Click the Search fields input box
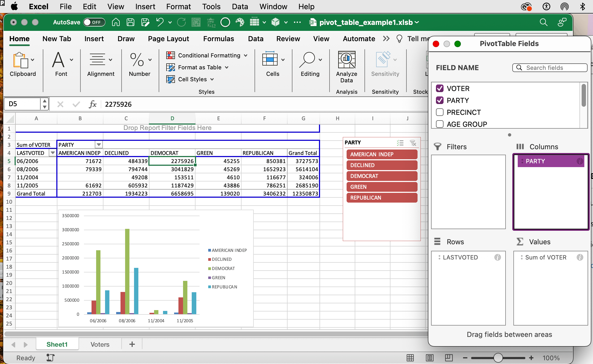This screenshot has height=364, width=593. click(x=550, y=68)
